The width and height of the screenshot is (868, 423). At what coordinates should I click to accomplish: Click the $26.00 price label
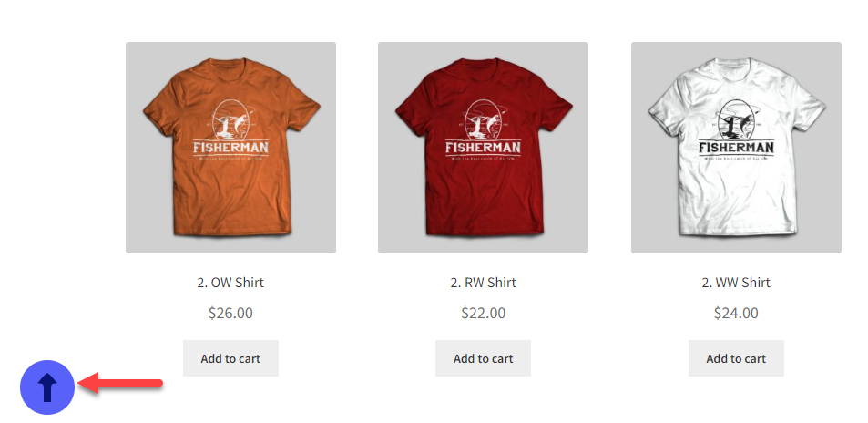click(x=230, y=313)
